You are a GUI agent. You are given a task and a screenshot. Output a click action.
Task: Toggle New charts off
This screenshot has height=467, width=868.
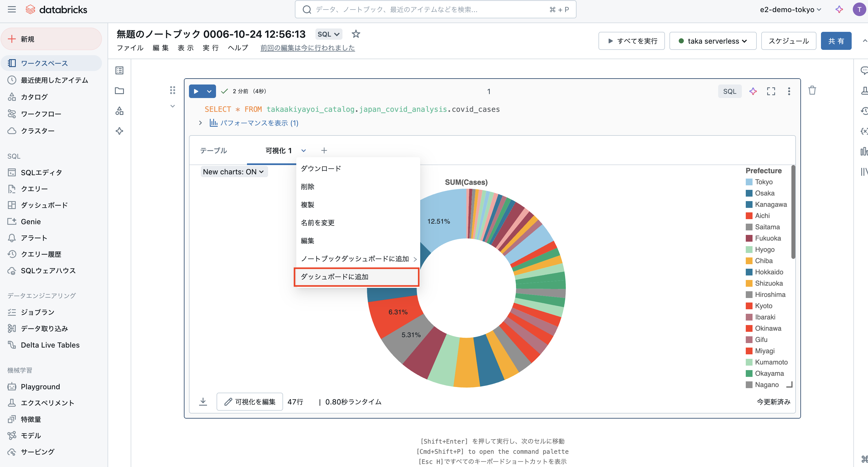[234, 172]
